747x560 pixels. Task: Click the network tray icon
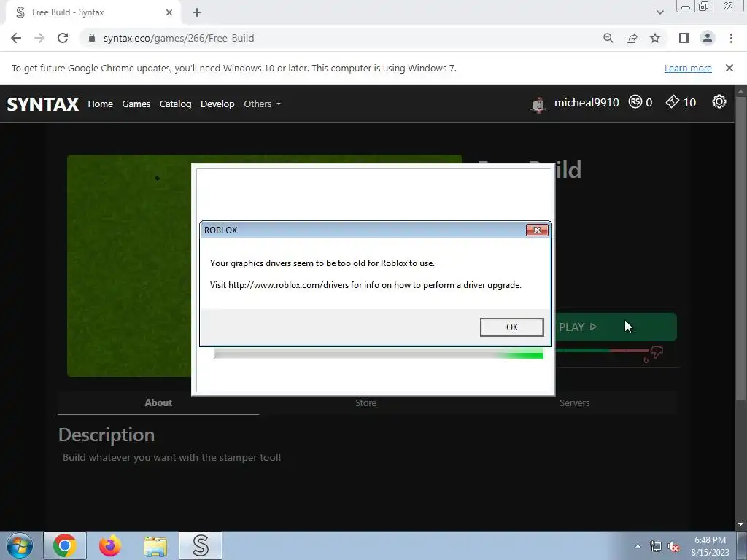[656, 547]
